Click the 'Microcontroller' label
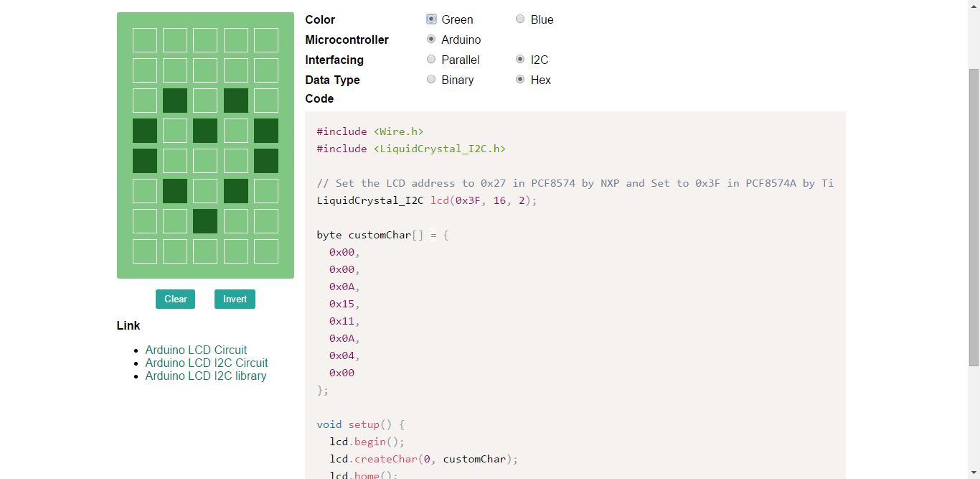Viewport: 980px width, 479px height. click(x=347, y=39)
